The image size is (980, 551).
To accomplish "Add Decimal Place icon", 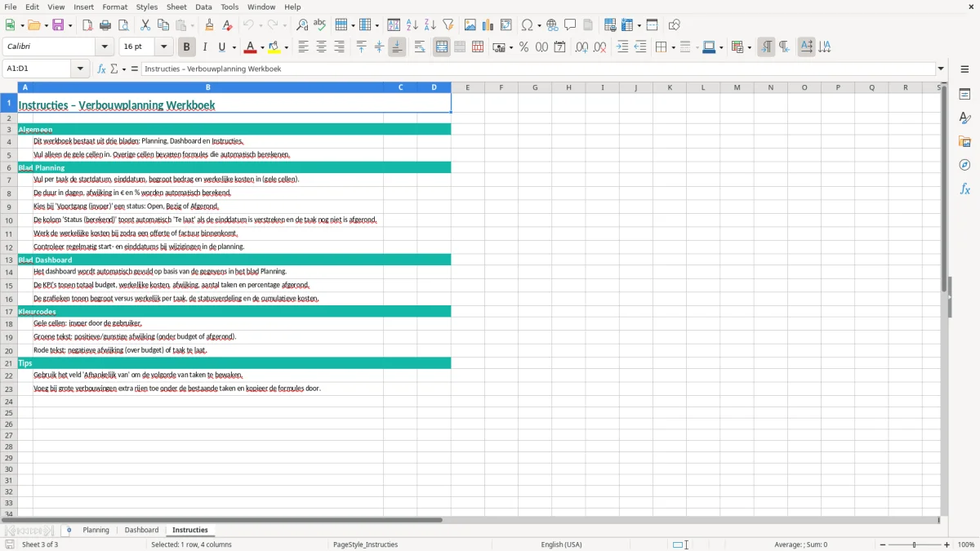I will coord(581,47).
